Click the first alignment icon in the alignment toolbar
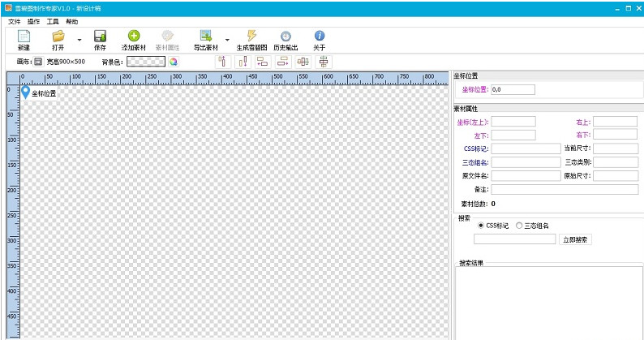Screen dimensions: 644x340 coord(222,62)
